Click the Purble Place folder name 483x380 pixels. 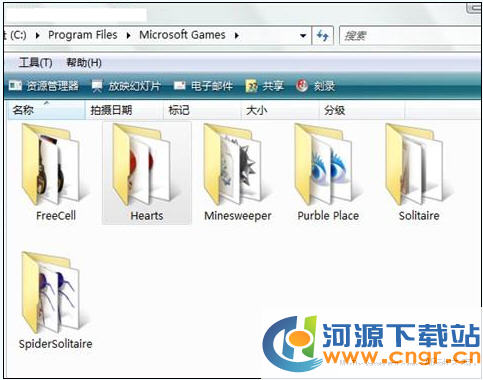point(328,216)
